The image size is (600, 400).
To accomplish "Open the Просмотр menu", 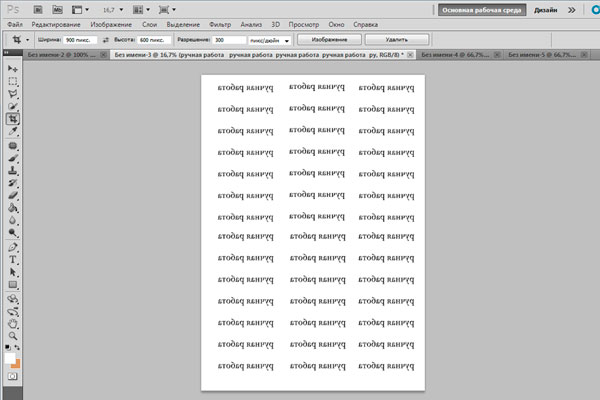I will [x=304, y=24].
